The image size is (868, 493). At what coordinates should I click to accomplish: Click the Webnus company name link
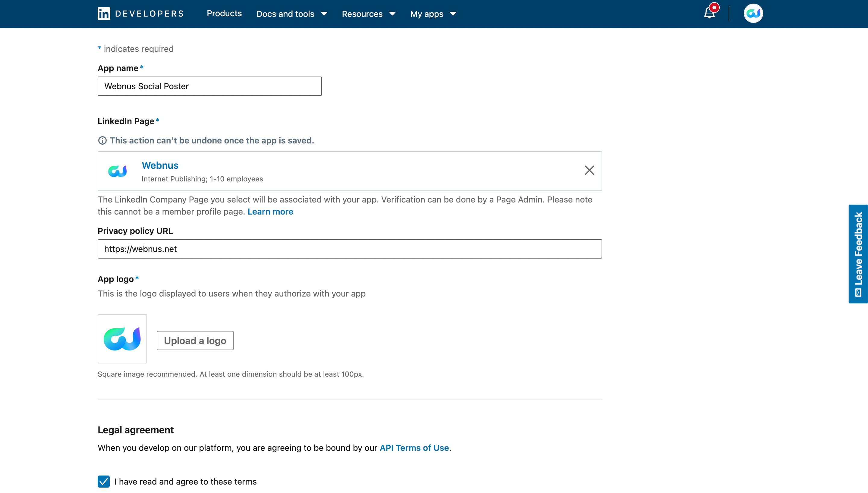pos(160,165)
